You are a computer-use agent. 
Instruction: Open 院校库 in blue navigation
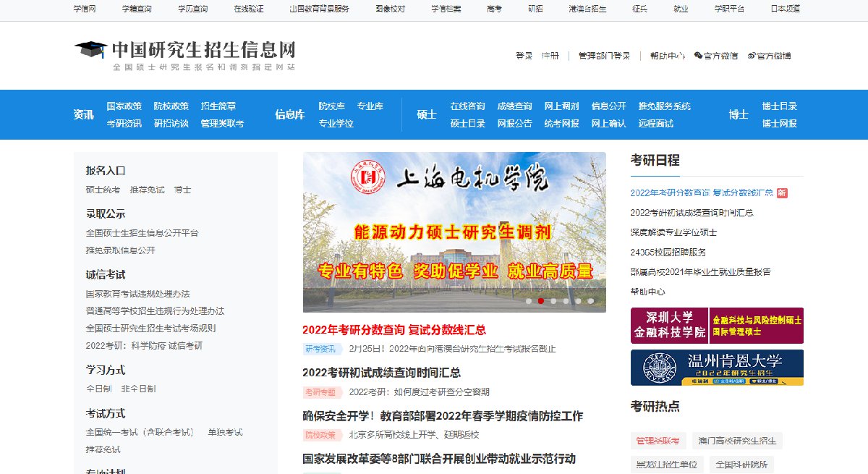click(332, 106)
